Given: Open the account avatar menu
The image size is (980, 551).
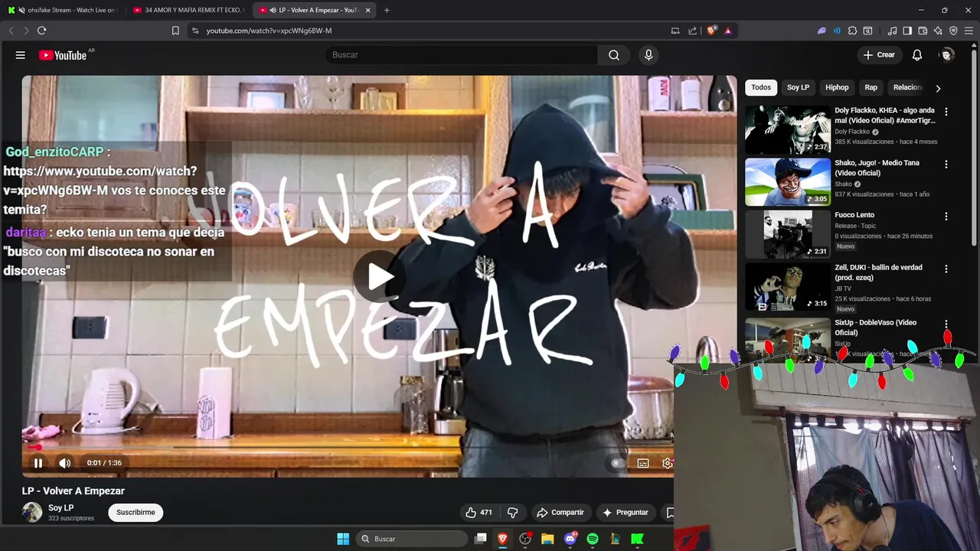Looking at the screenshot, I should click(x=947, y=55).
